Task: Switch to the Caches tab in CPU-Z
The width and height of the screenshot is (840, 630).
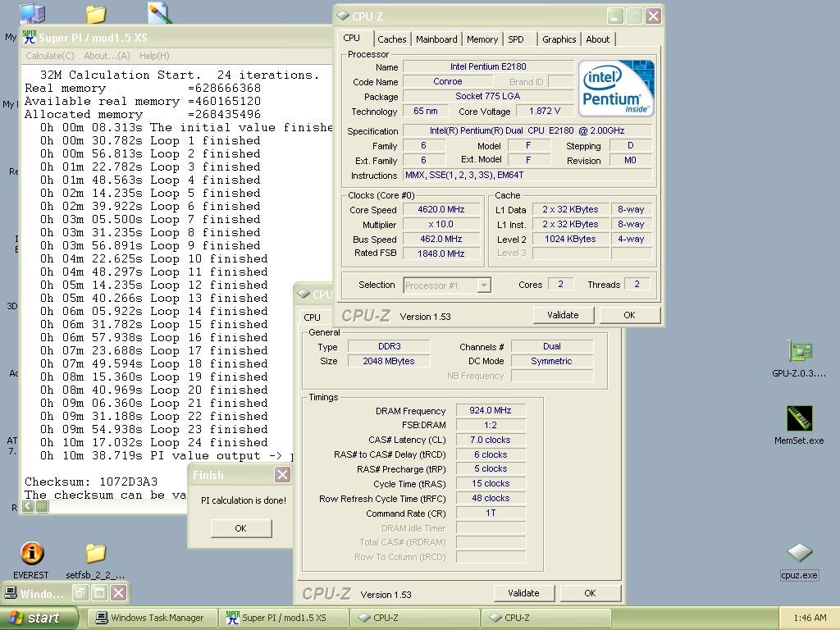Action: coord(391,39)
